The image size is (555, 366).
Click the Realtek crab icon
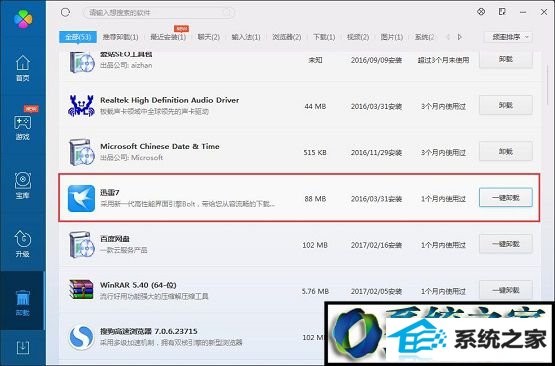[x=81, y=105]
